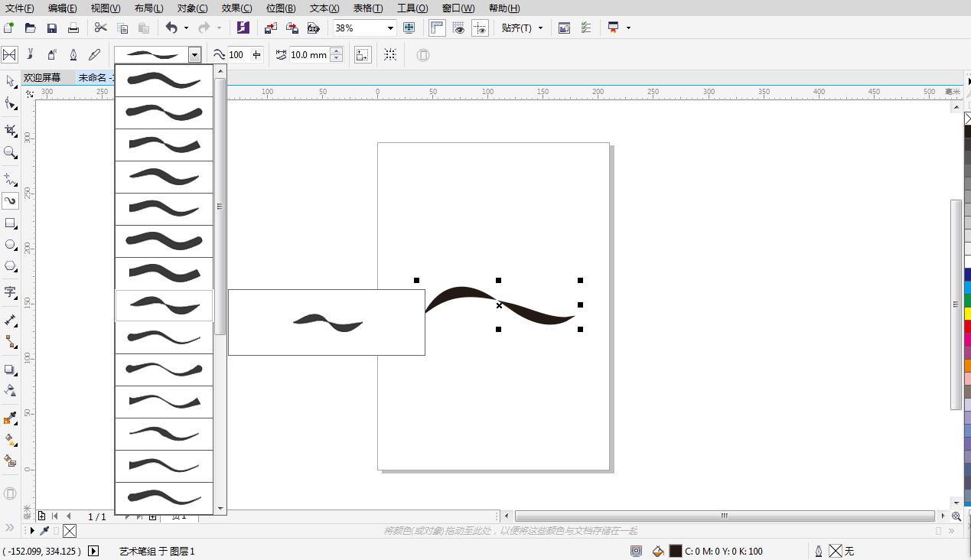The width and height of the screenshot is (971, 560).
Task: Choose the Brush artistic media mode
Action: pyautogui.click(x=31, y=54)
